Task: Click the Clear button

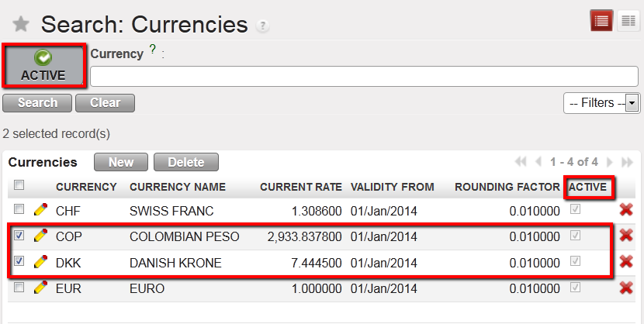Action: click(x=105, y=102)
